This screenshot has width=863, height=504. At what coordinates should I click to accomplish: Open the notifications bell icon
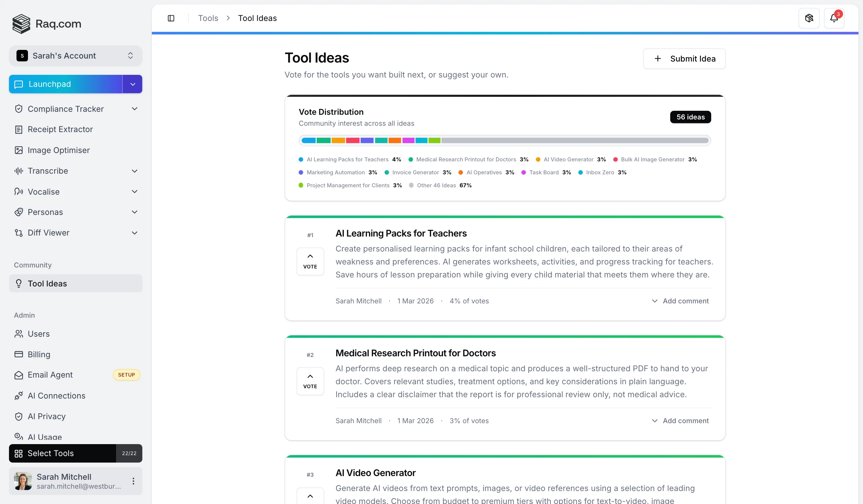pos(834,18)
